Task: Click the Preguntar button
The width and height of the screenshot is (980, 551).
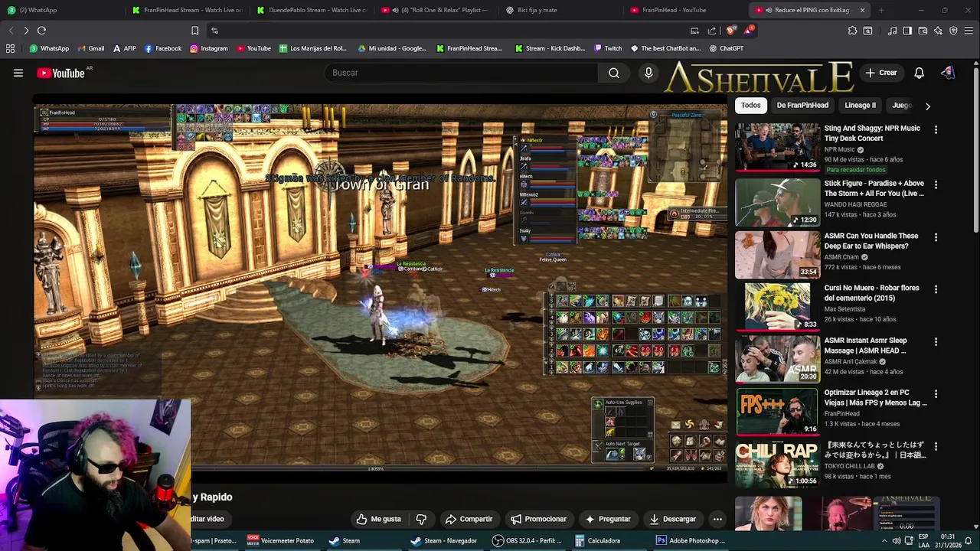Action: 608,519
